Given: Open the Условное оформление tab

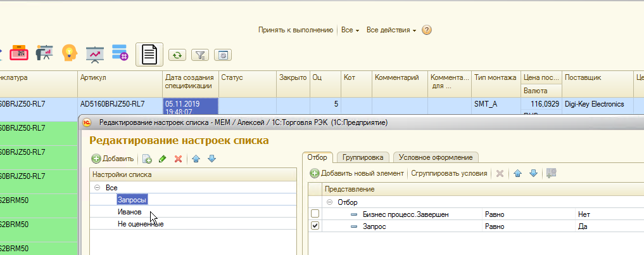Looking at the screenshot, I should coord(436,157).
